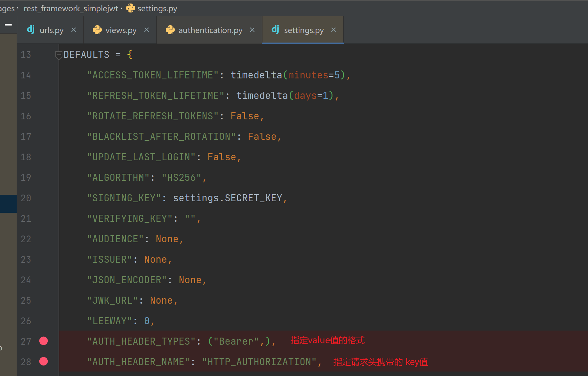Collapse the side panel with minus icon
The image size is (588, 376).
(x=8, y=24)
